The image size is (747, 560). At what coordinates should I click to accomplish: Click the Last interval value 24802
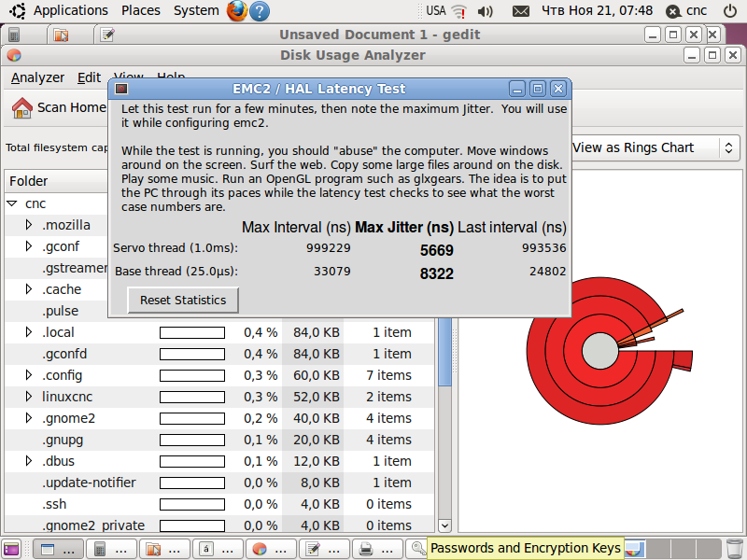coord(548,272)
